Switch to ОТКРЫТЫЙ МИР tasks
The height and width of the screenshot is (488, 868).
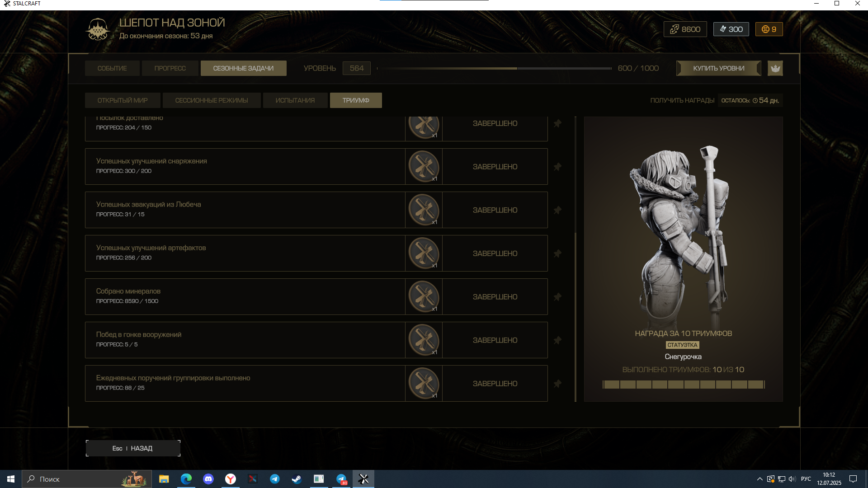pos(123,100)
